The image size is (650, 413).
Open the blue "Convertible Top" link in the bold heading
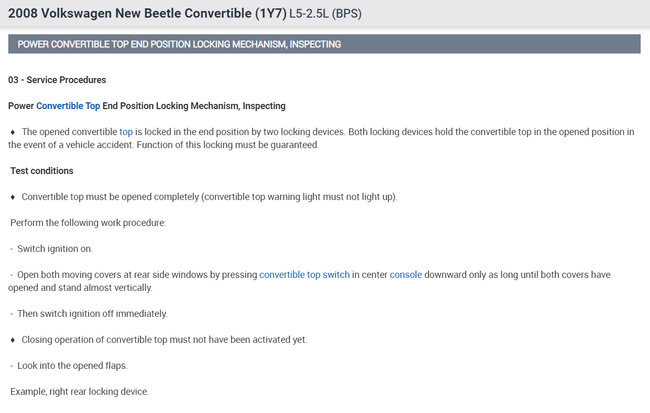[68, 106]
